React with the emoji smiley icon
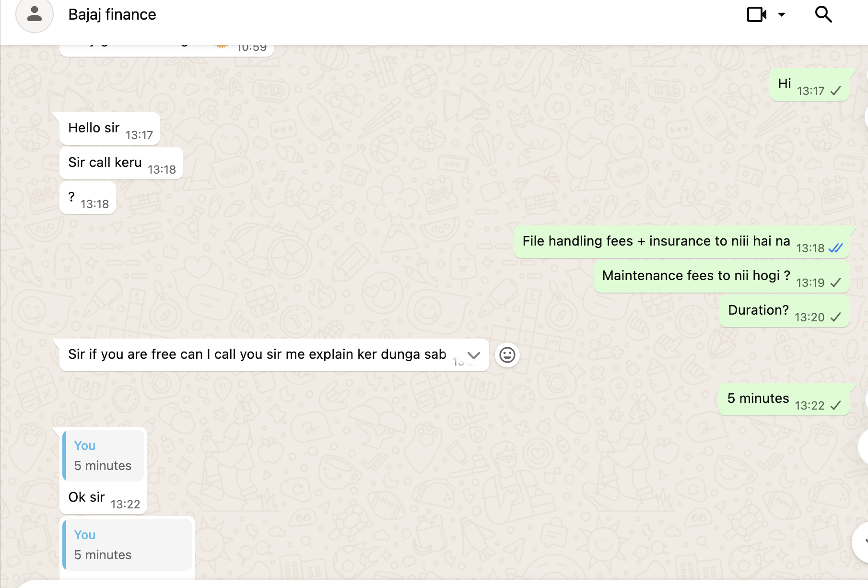868x588 pixels. click(507, 355)
